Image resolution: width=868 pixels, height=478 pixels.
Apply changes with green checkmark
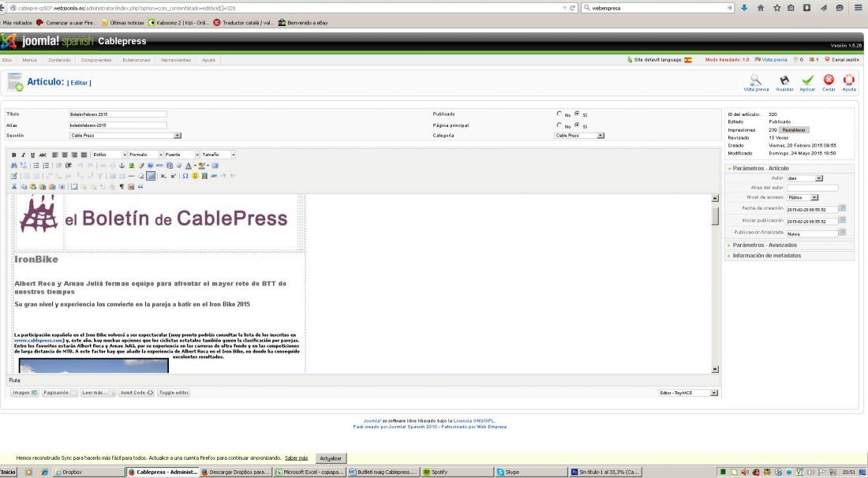click(808, 80)
